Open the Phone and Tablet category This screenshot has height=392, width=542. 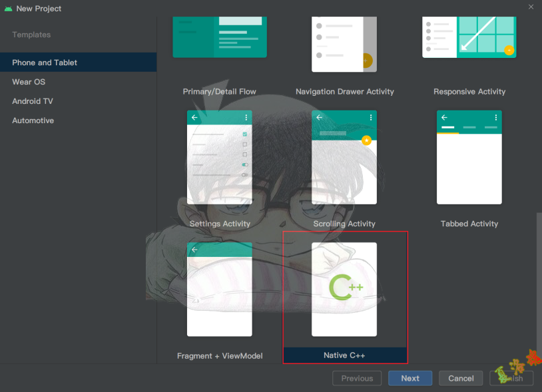[x=45, y=63]
